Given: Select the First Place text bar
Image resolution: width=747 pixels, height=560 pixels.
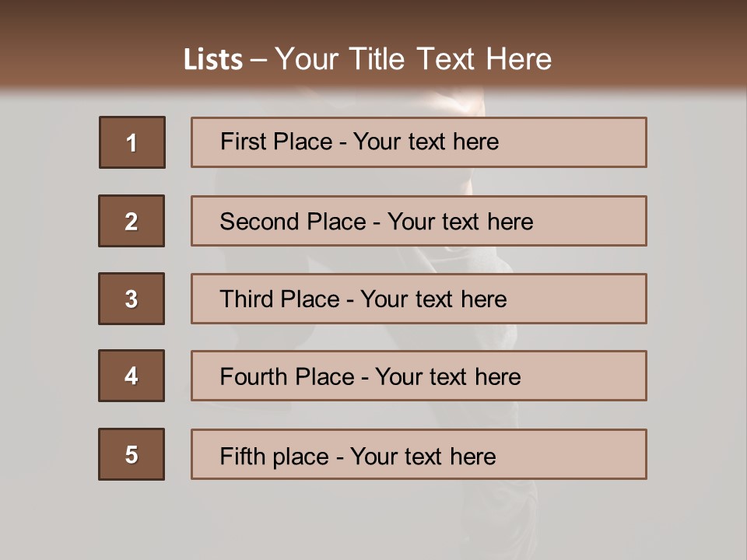Looking at the screenshot, I should click(419, 142).
